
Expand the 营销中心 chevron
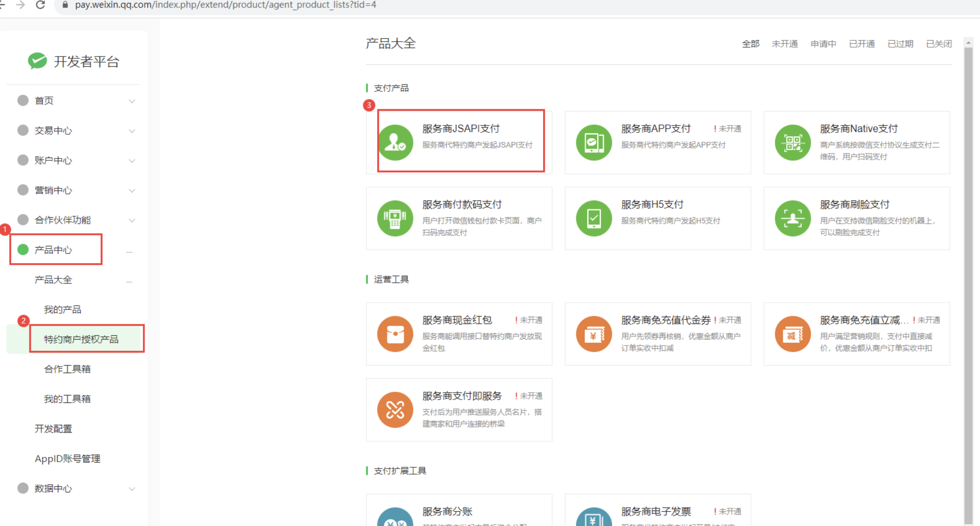tap(132, 191)
